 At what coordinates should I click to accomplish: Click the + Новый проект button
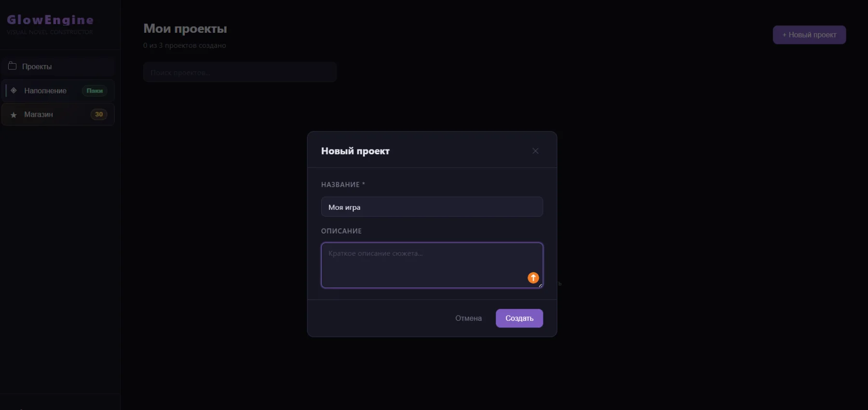point(809,35)
